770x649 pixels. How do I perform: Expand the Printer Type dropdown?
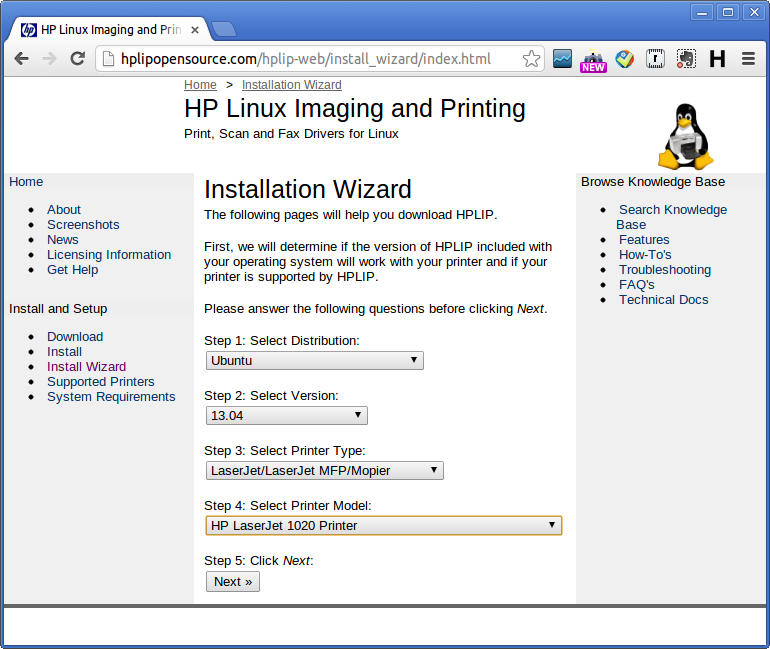point(325,470)
